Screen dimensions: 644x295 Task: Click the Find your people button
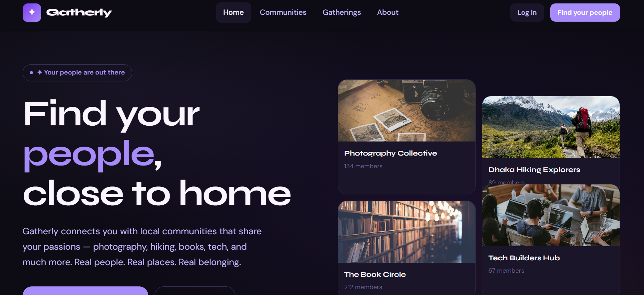[x=585, y=13]
